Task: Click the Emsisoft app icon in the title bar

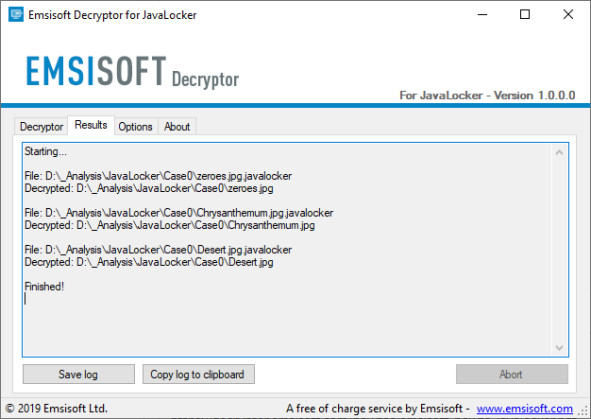Action: 15,15
